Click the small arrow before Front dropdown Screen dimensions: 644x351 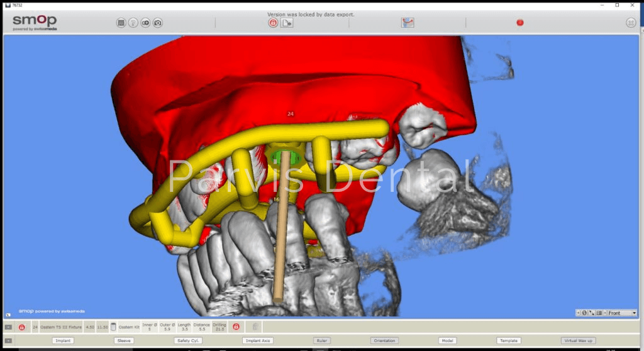coord(604,313)
